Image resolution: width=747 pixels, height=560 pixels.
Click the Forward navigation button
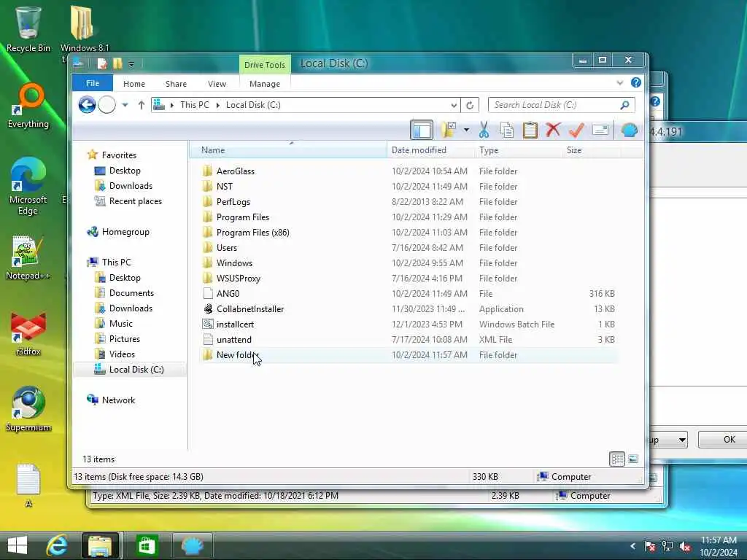pyautogui.click(x=107, y=105)
